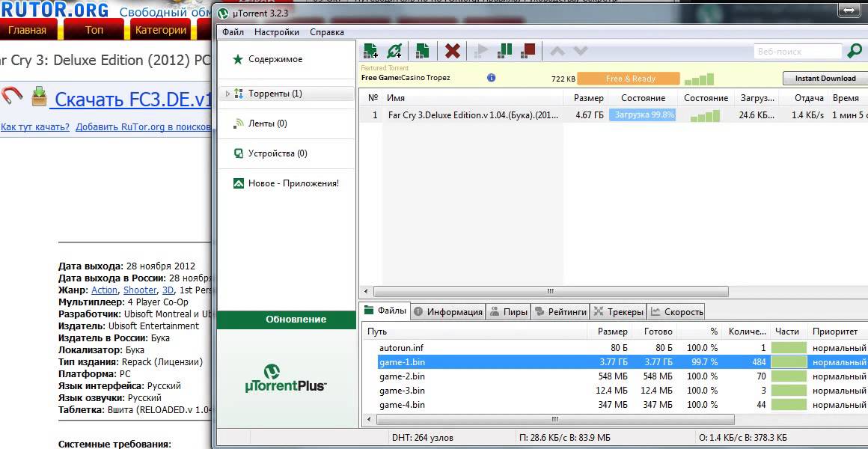Switch to the Скорость tab
Viewport: 868px width, 449px height.
pos(676,312)
